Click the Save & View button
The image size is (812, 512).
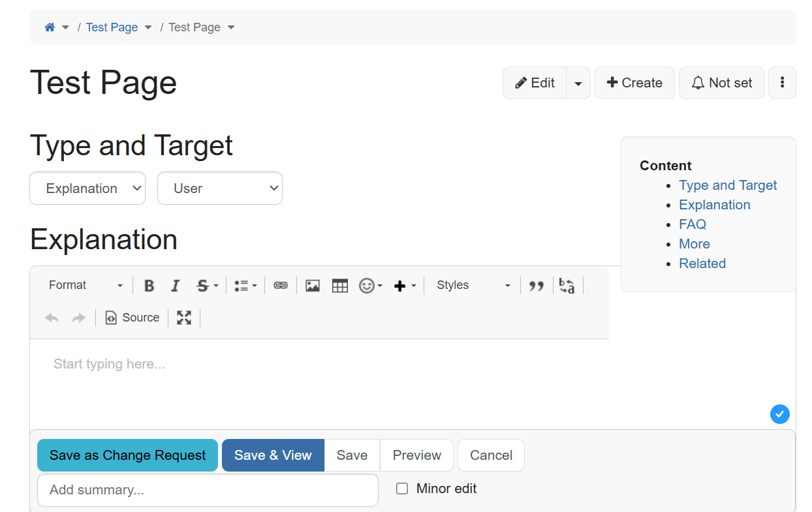click(x=273, y=455)
